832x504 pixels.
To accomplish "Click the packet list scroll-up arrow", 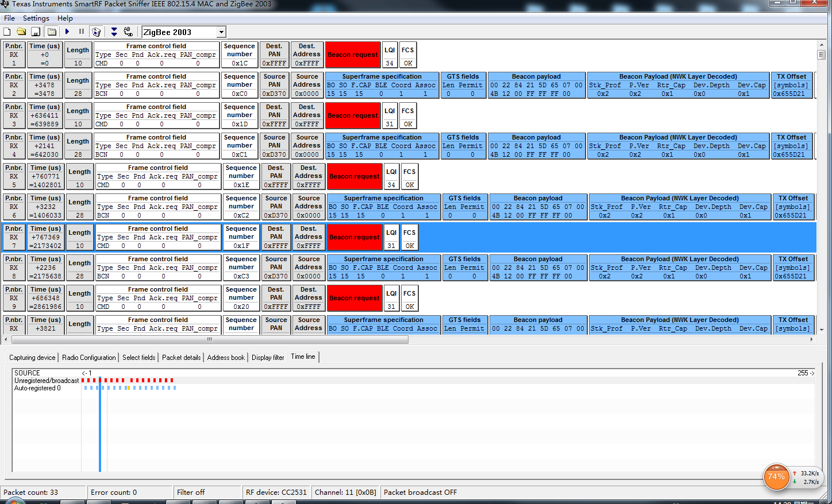I will click(x=822, y=45).
